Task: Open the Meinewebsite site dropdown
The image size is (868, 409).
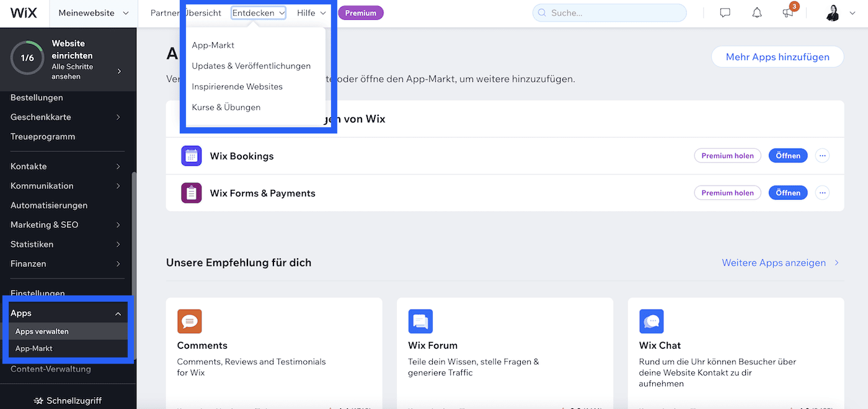Action: click(93, 13)
